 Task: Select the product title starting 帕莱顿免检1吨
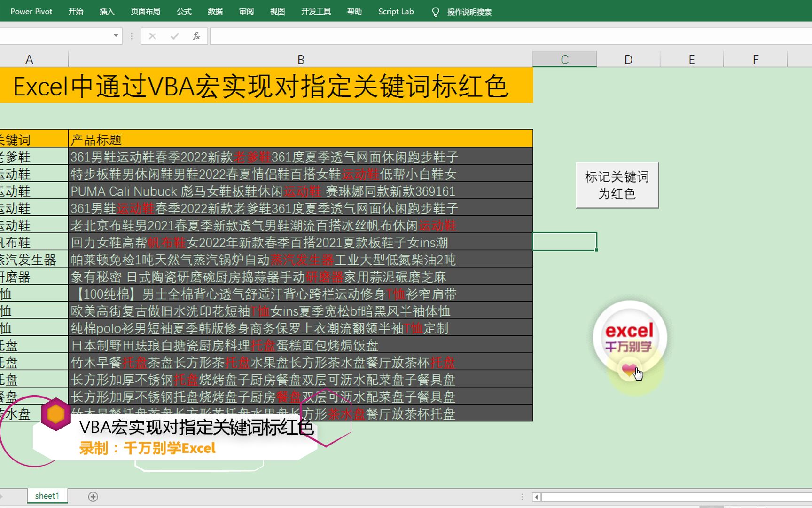[x=301, y=259]
